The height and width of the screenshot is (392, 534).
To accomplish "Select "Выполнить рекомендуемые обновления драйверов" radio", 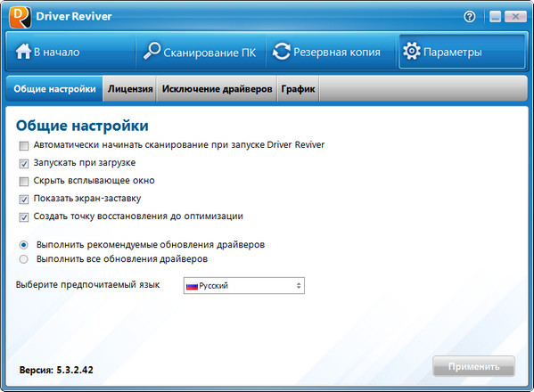I will pos(23,245).
